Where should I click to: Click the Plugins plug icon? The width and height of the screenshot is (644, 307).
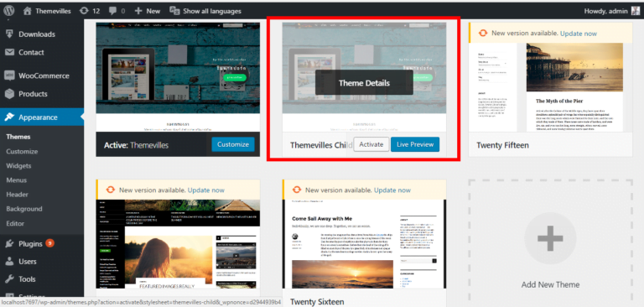point(9,244)
